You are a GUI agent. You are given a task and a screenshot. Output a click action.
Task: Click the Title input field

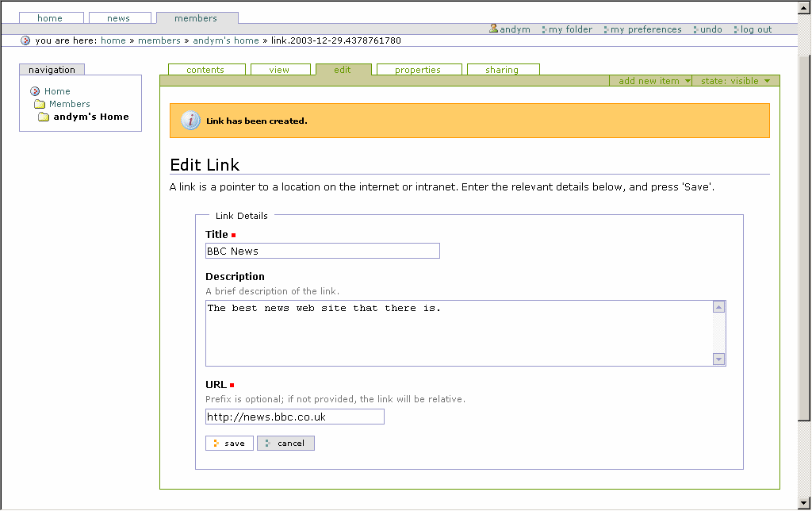pos(322,251)
